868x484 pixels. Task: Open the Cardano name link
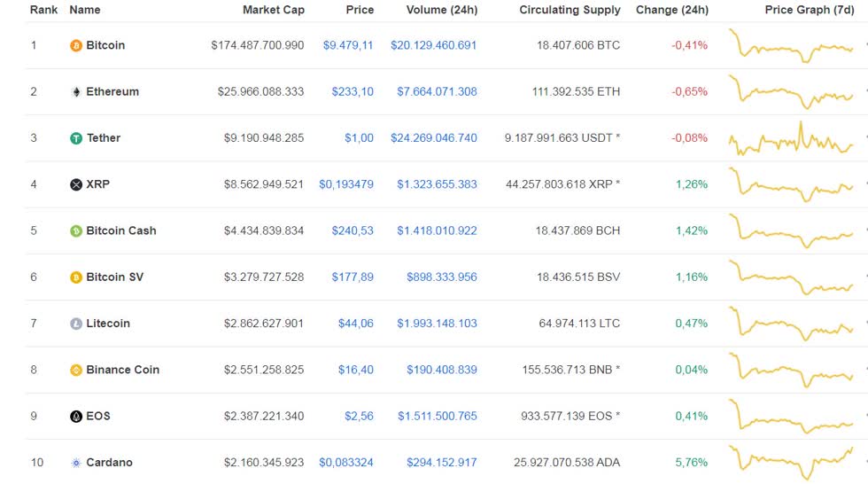(109, 463)
